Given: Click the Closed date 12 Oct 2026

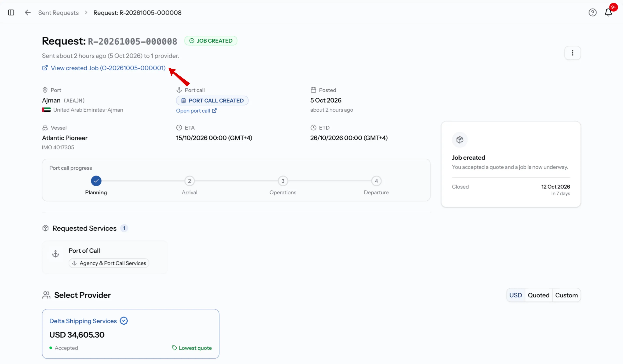Looking at the screenshot, I should tap(555, 187).
